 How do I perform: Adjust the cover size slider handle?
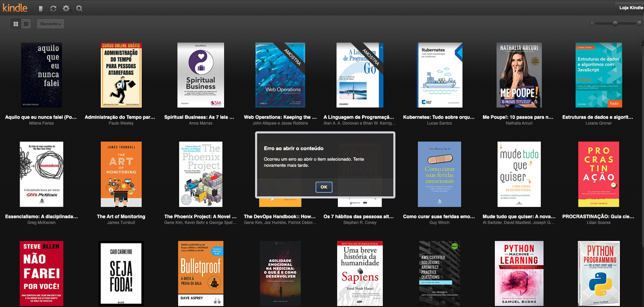(615, 23)
